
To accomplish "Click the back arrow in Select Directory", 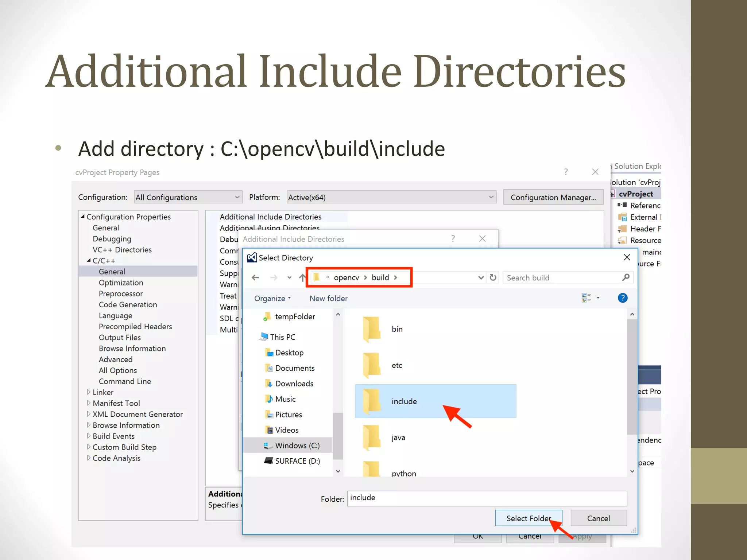I will [255, 277].
